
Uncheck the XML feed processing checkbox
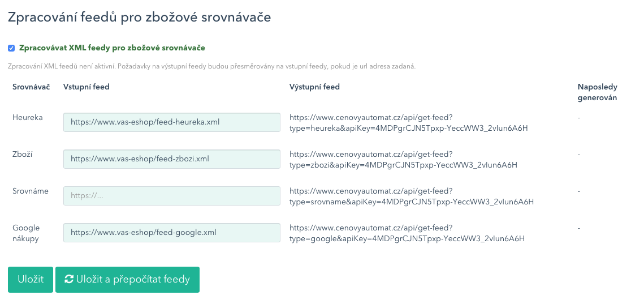[x=11, y=48]
